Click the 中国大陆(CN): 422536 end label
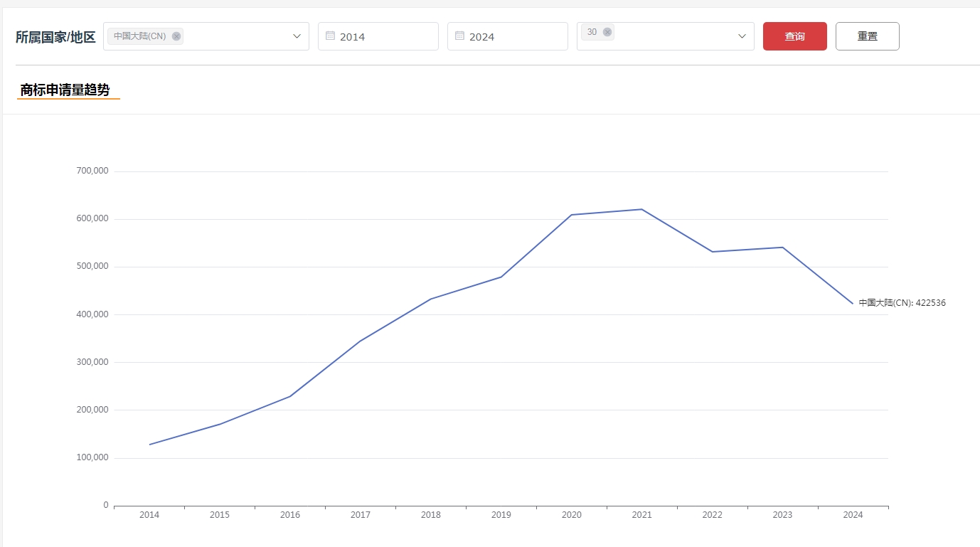The image size is (980, 547). pyautogui.click(x=902, y=303)
